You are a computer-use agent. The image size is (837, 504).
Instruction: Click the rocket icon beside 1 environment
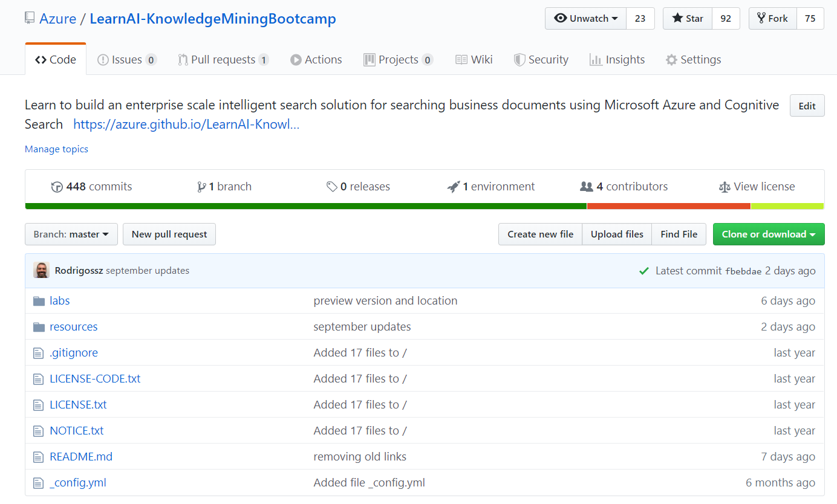[454, 187]
